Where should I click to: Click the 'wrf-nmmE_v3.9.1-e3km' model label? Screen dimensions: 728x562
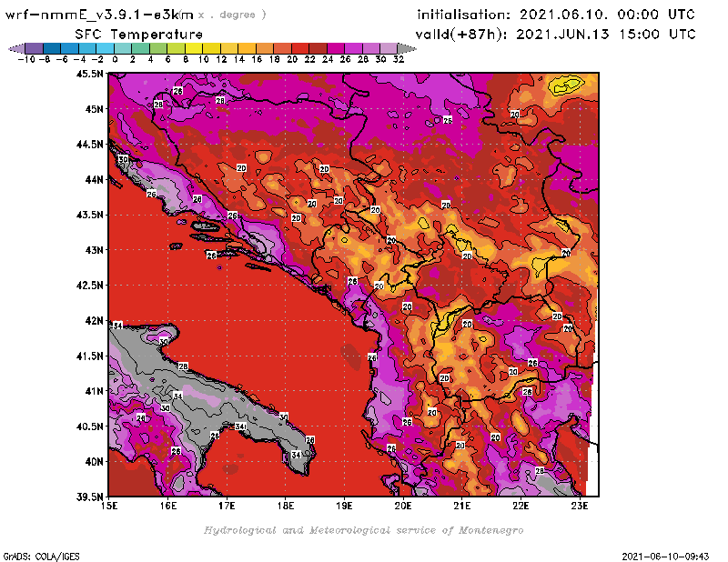pyautogui.click(x=99, y=15)
